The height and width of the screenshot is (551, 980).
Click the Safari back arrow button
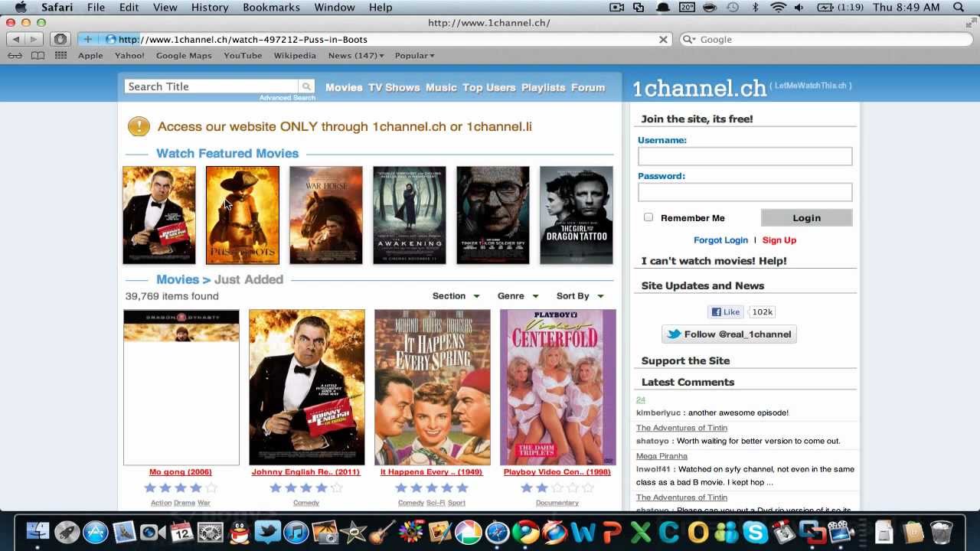(x=16, y=39)
